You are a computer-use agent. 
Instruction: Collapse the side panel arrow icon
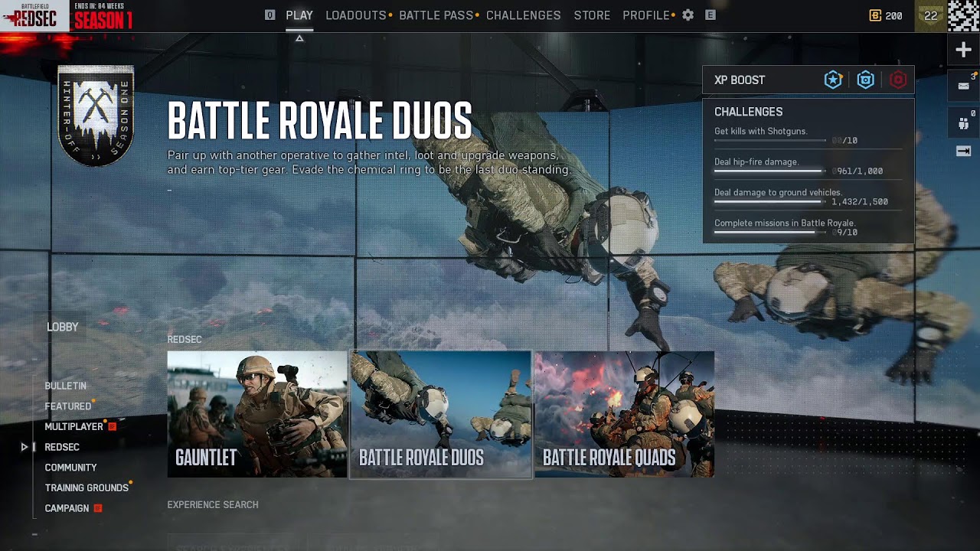click(963, 152)
